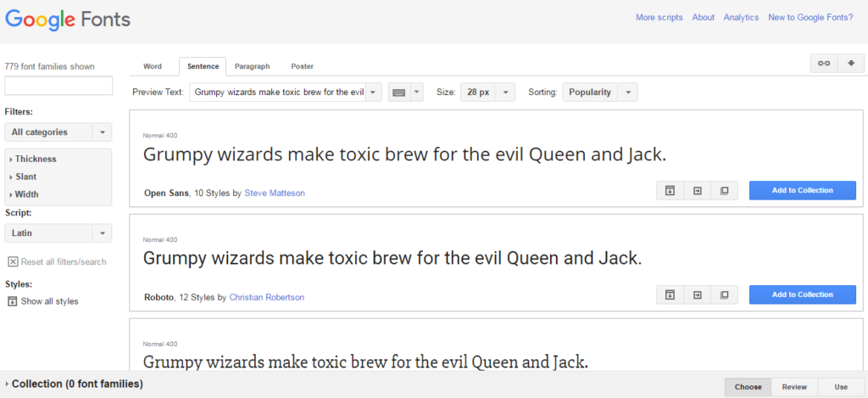The height and width of the screenshot is (398, 868).
Task: Open Quick use icon for Open Sans
Action: (x=698, y=190)
